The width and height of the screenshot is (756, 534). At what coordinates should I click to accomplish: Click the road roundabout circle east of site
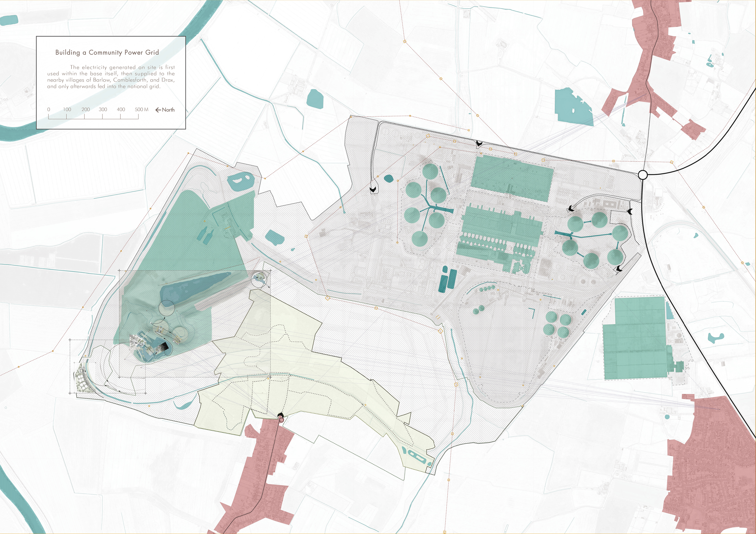click(643, 175)
